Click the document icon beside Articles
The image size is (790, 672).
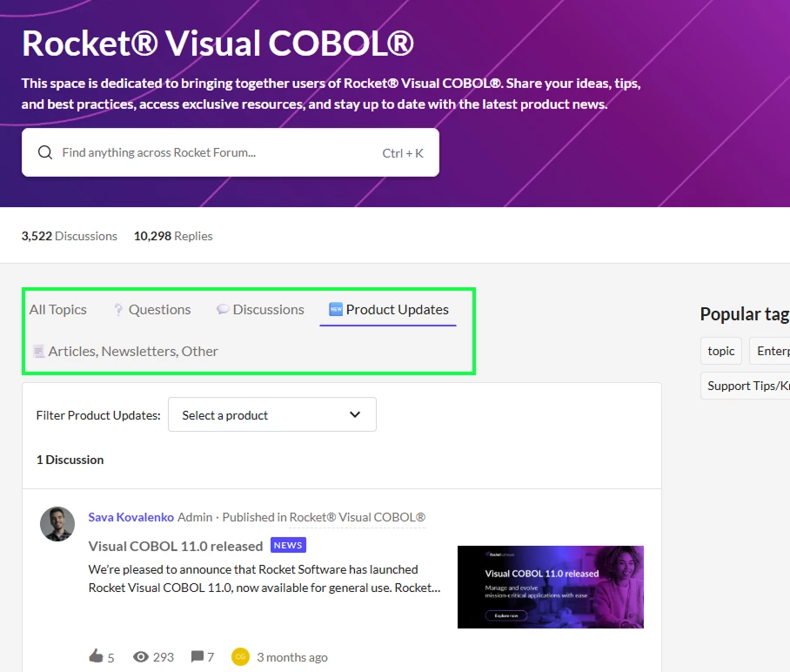39,352
